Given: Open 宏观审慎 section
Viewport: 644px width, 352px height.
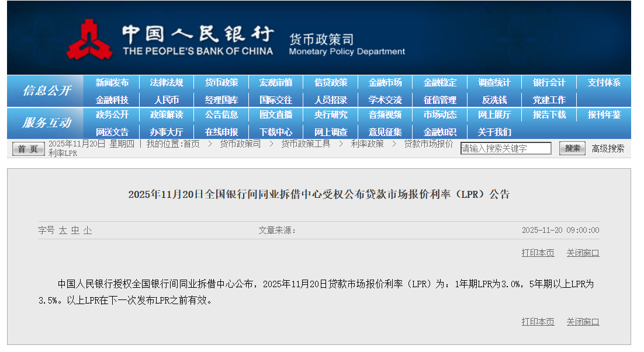Looking at the screenshot, I should click(276, 82).
